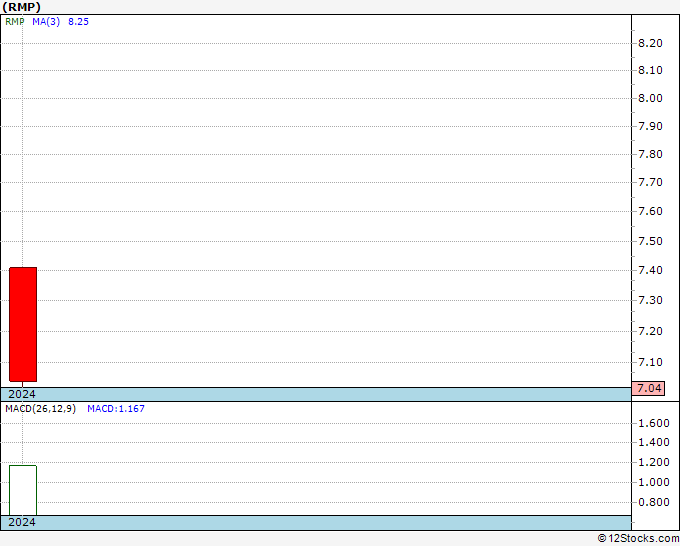Click the MACD(26,12,9) indicator label
This screenshot has width=680, height=546.
coord(40,409)
